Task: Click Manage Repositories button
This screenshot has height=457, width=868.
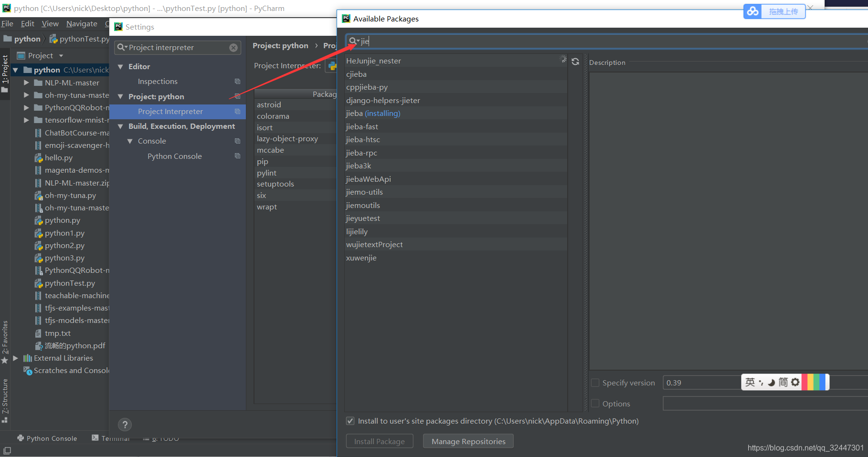Action: tap(468, 442)
